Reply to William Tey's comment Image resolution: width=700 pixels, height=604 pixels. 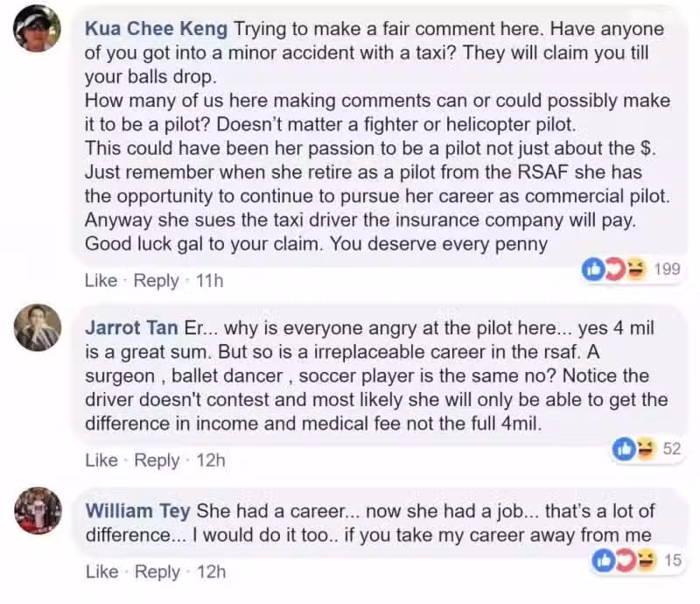point(157,572)
